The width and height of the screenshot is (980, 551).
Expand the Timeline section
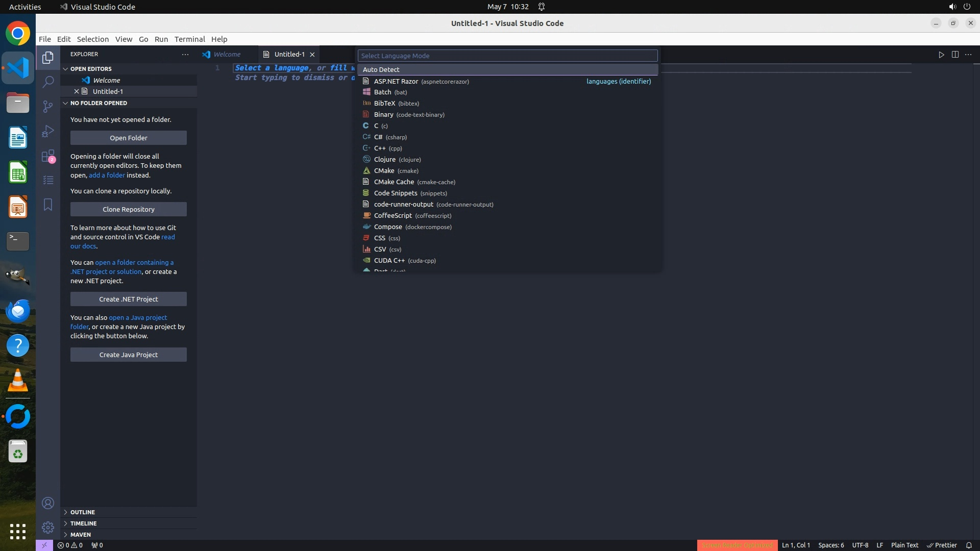coord(83,523)
